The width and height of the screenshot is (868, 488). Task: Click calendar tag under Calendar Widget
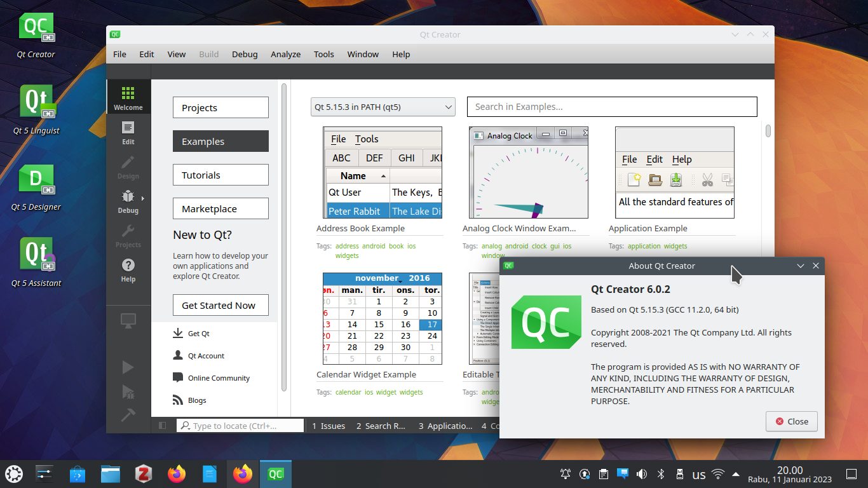click(x=348, y=392)
